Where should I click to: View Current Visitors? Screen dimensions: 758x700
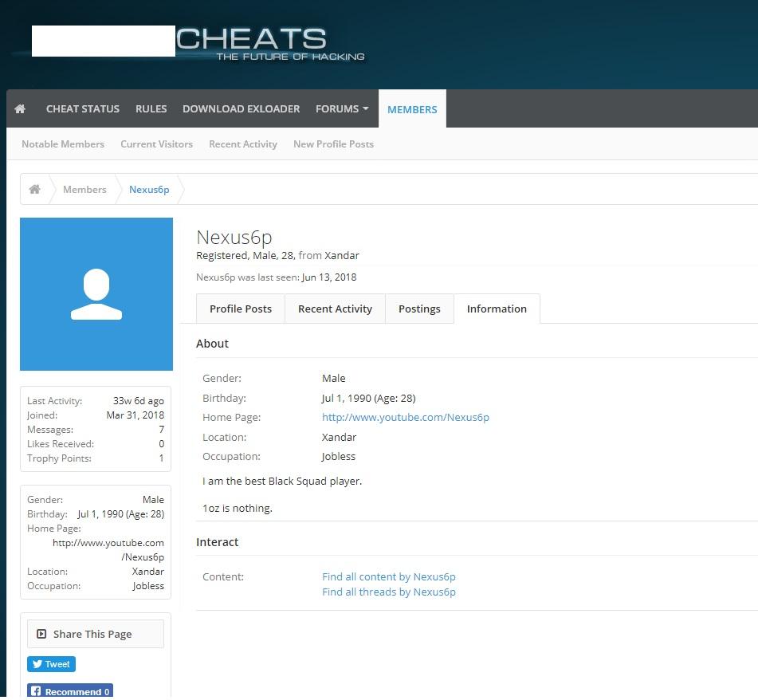coord(156,144)
